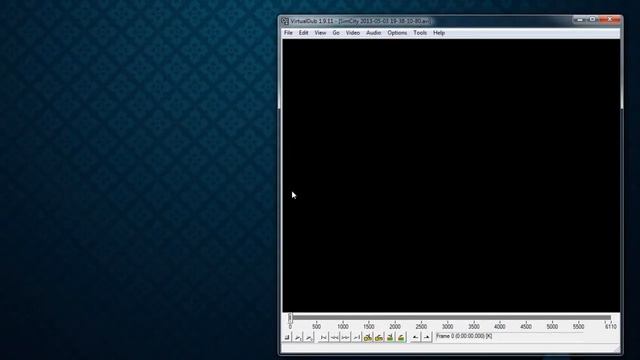640x360 pixels.
Task: Open the Go menu
Action: point(336,33)
